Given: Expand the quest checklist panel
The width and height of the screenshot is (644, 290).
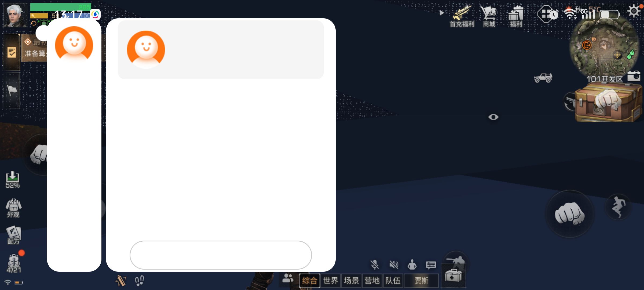Looking at the screenshot, I should tap(12, 52).
